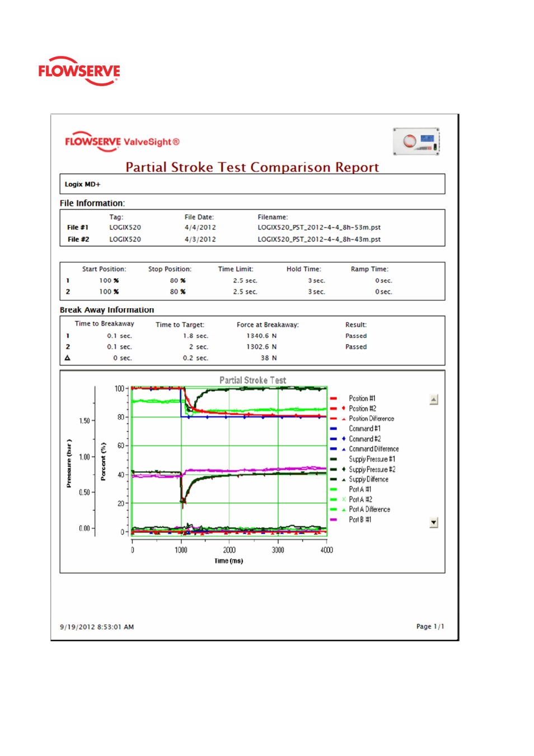Click the Stop Position column header
This screenshot has width=534, height=756.
(x=170, y=269)
